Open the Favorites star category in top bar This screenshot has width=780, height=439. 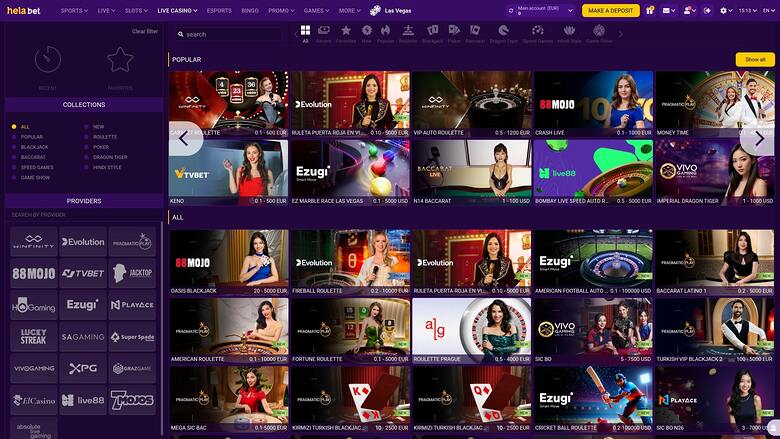(x=346, y=31)
